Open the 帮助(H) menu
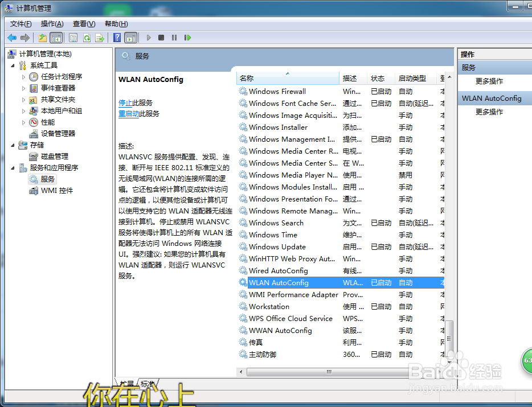 [116, 24]
